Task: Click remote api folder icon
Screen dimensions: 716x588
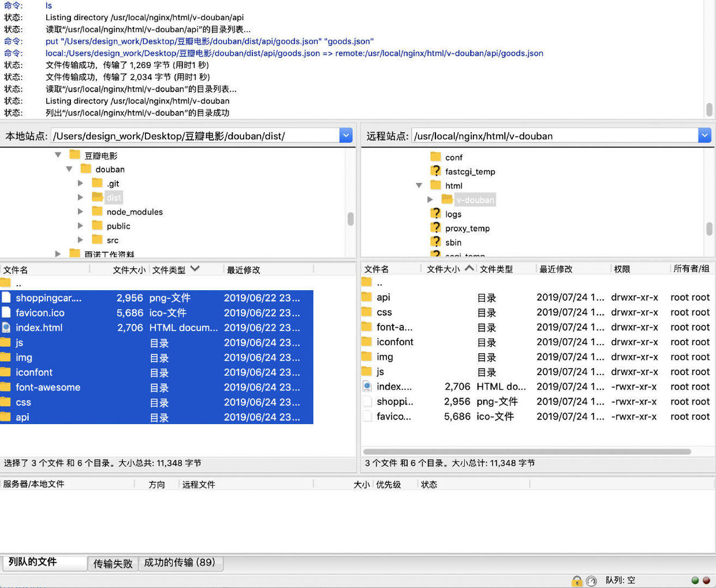Action: point(367,297)
